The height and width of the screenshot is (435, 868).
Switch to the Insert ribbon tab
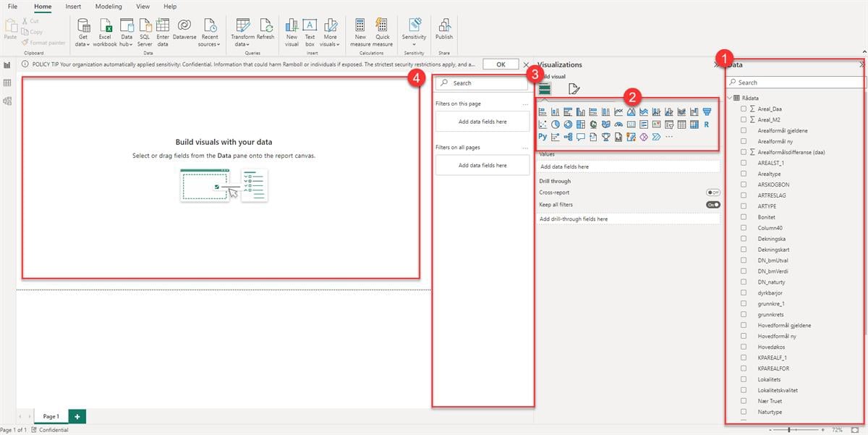click(x=73, y=7)
